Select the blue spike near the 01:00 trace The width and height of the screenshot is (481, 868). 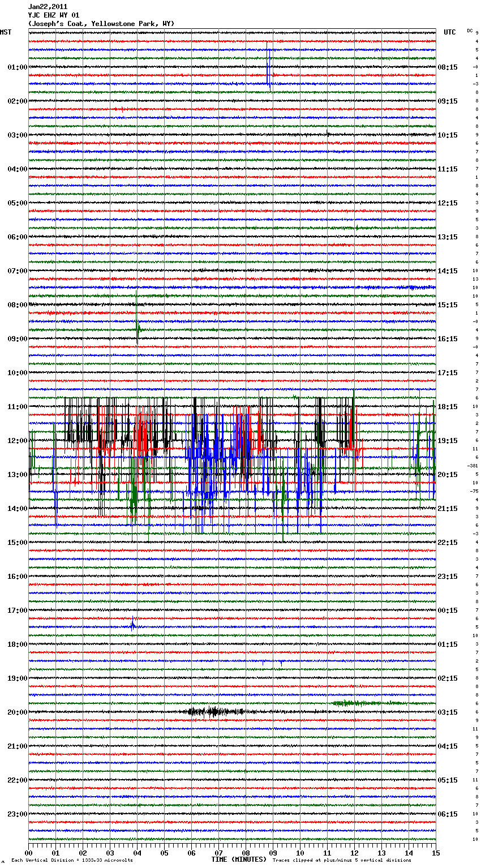coord(269,68)
